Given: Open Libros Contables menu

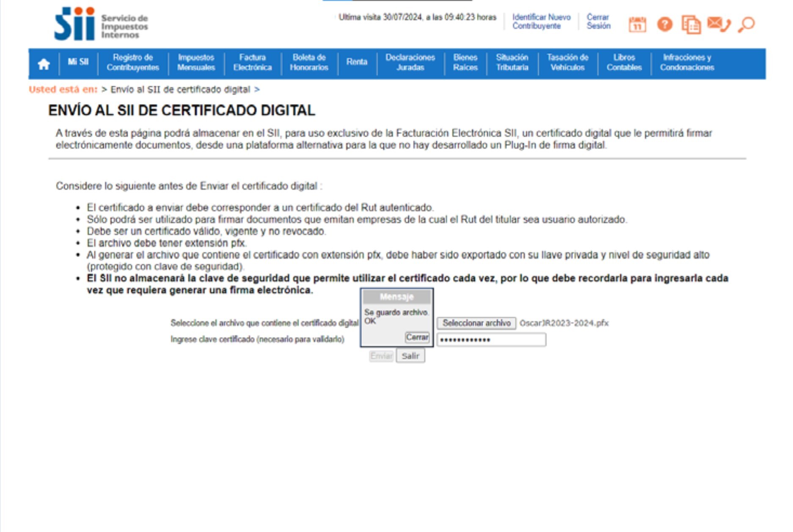Looking at the screenshot, I should pos(624,62).
